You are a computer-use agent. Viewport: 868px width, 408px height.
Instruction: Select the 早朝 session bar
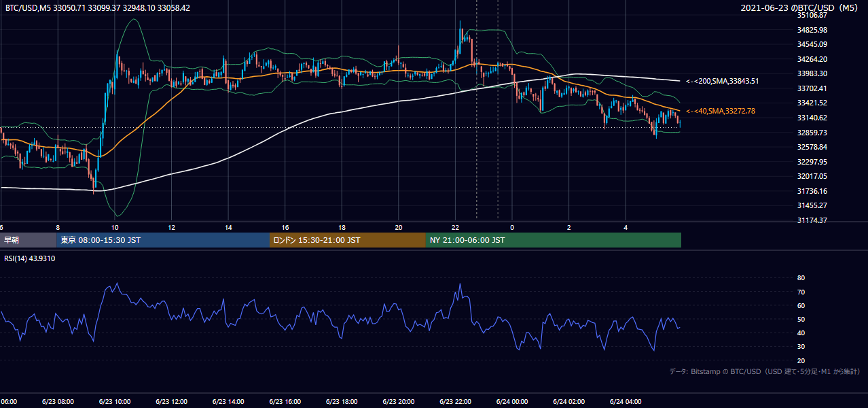28,240
